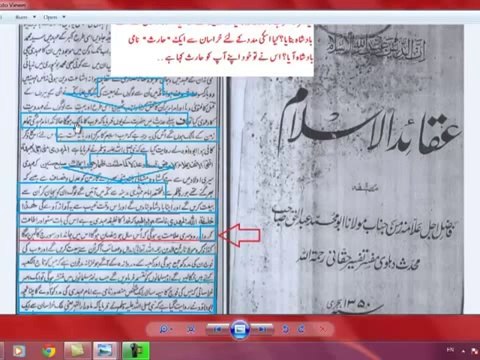Go to the next picture

pos(262,329)
